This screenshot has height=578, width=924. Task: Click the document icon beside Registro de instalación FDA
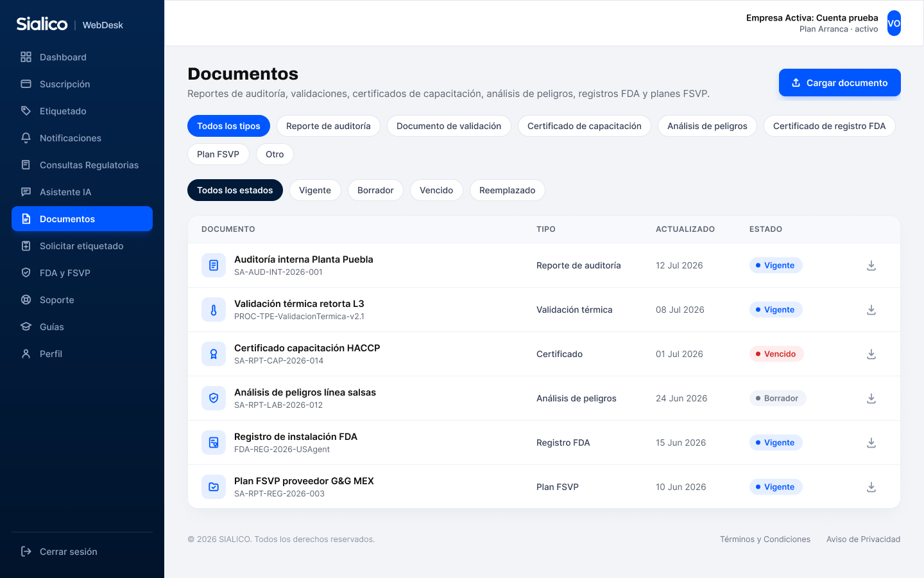pyautogui.click(x=214, y=442)
